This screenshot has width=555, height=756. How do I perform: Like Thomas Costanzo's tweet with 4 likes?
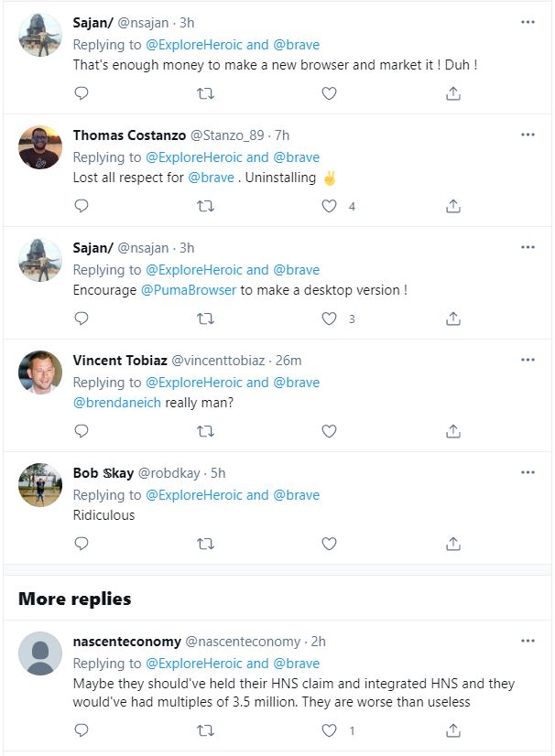point(330,206)
